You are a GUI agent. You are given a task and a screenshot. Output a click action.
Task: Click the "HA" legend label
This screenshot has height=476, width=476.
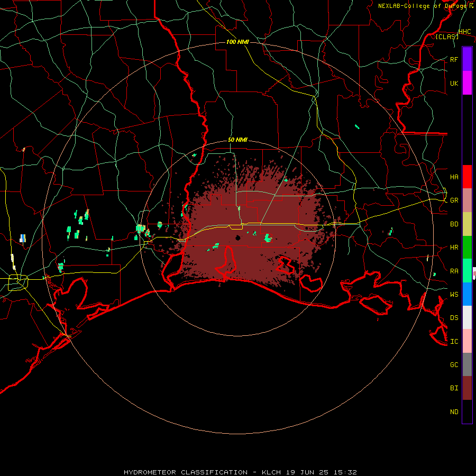click(x=454, y=177)
